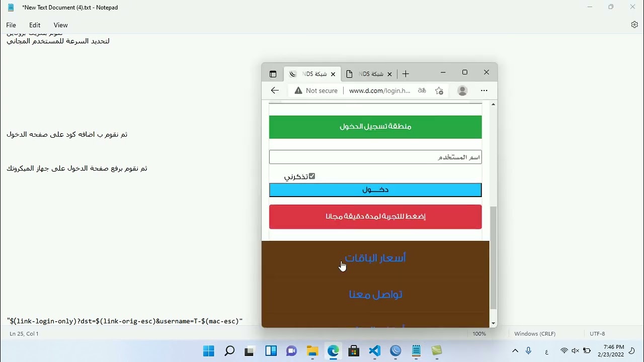644x362 pixels.
Task: Click the muted volume tray icon
Action: click(575, 351)
